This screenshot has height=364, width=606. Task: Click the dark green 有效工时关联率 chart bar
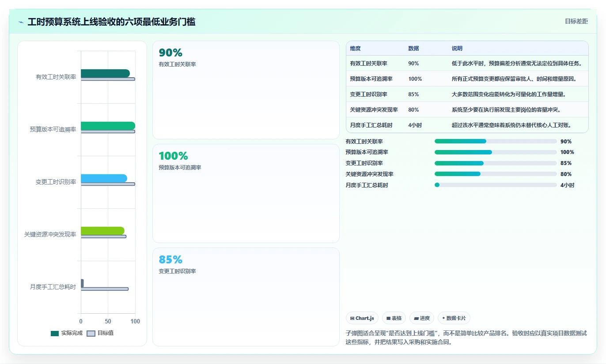point(105,73)
